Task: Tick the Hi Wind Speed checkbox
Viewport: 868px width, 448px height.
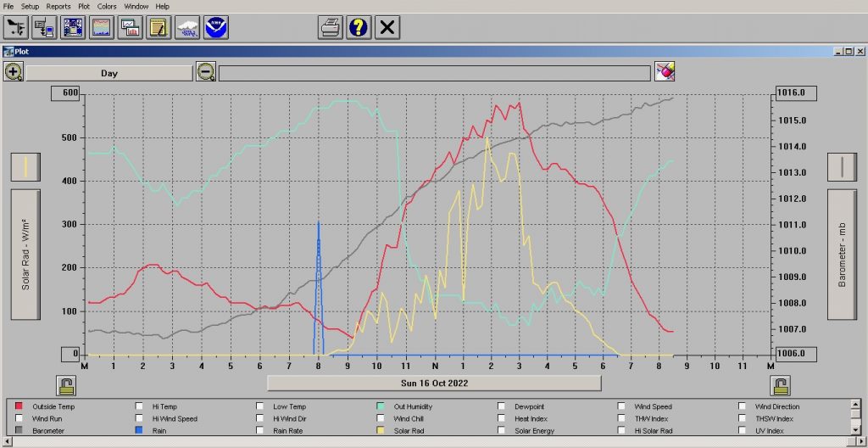Action: (x=140, y=418)
